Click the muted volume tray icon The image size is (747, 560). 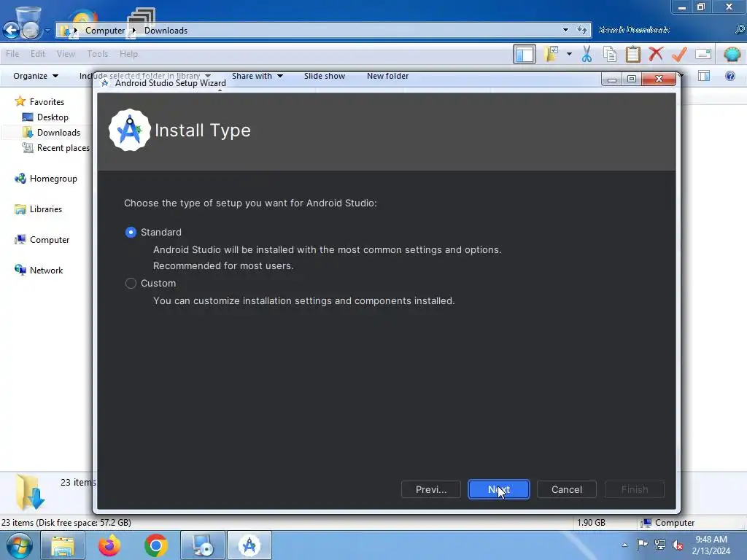click(677, 545)
